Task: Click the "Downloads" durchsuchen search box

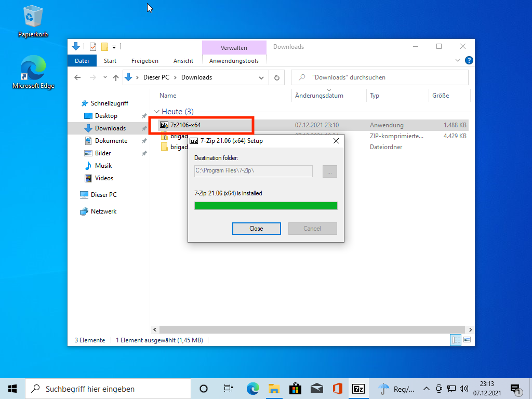Action: pyautogui.click(x=380, y=77)
